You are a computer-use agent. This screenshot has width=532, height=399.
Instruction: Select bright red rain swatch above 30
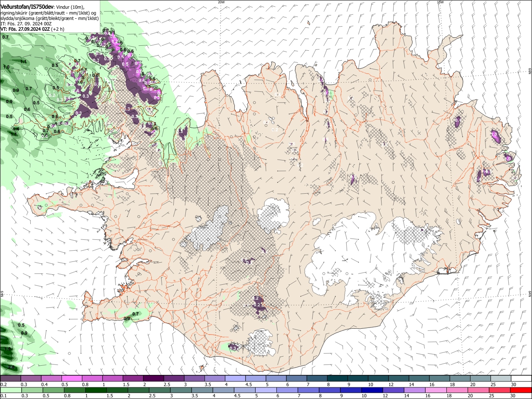tap(520, 390)
